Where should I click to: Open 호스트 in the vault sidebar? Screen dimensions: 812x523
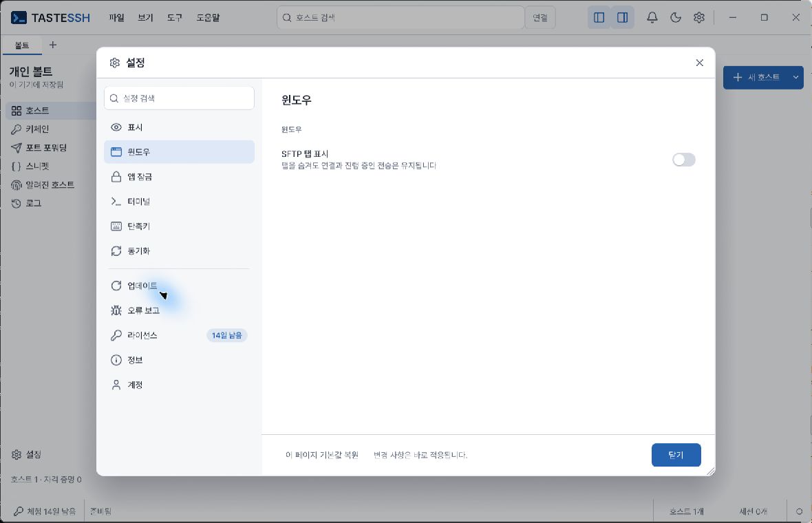click(x=51, y=111)
